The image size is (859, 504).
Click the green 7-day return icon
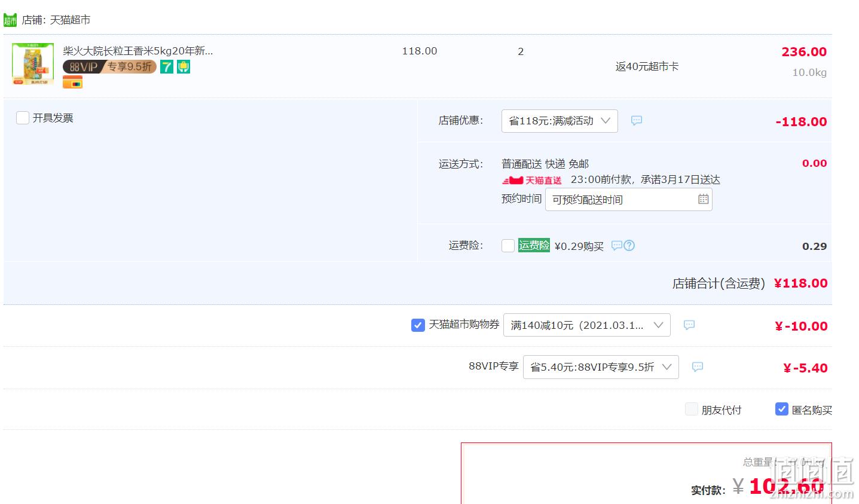[167, 67]
